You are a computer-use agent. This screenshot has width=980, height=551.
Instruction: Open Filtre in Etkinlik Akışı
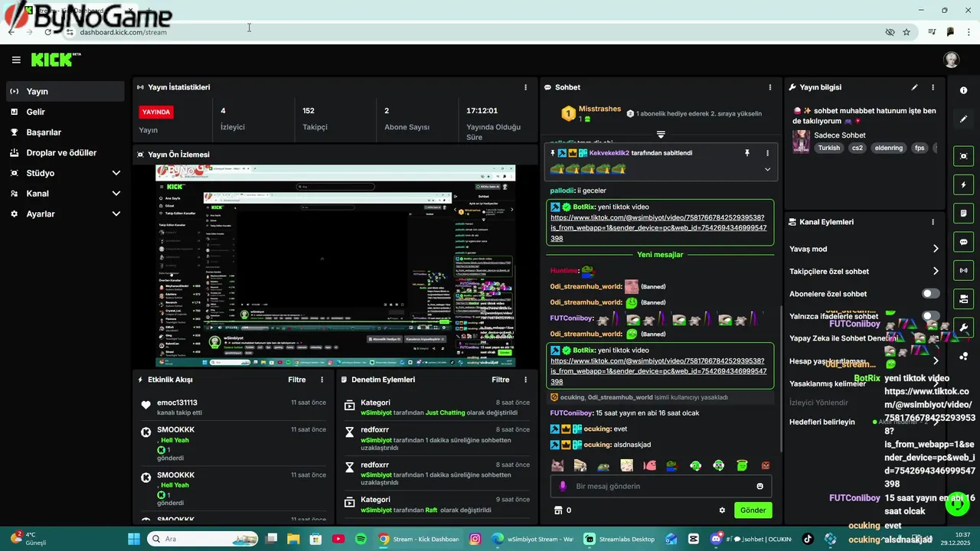pyautogui.click(x=297, y=380)
